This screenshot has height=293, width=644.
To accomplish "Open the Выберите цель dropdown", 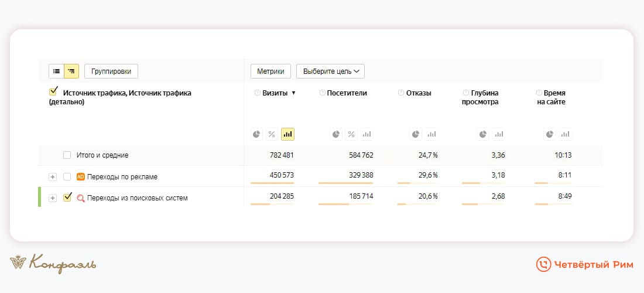I will (330, 71).
